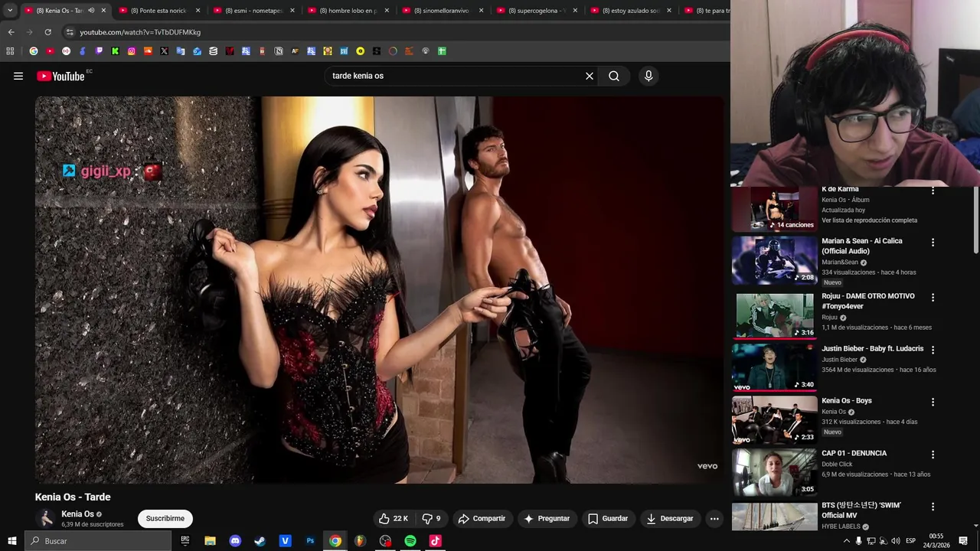Open the Instagram bookmark

click(132, 51)
